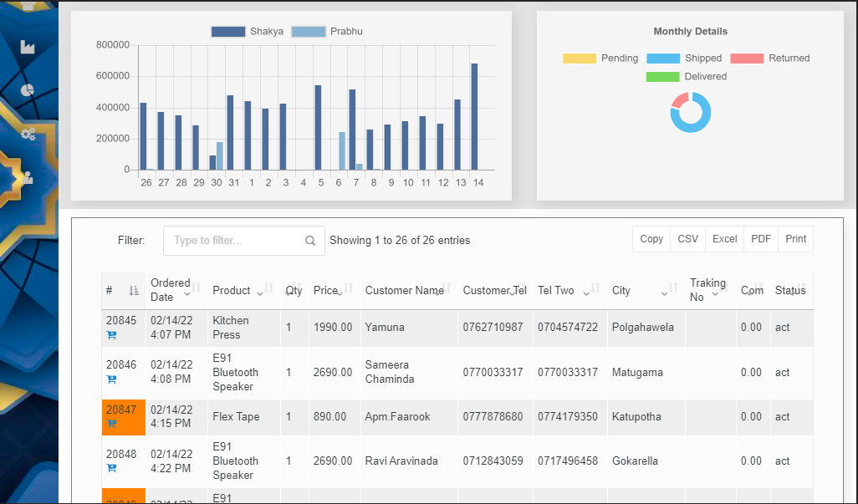This screenshot has width=858, height=504.
Task: Sort the table by the Product column
Action: coord(232,291)
